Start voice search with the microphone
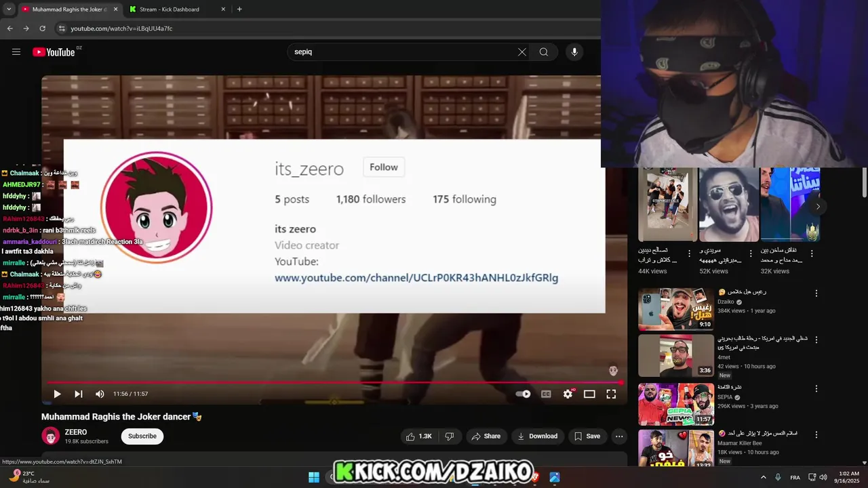Screen dimensions: 868x488 tap(574, 52)
